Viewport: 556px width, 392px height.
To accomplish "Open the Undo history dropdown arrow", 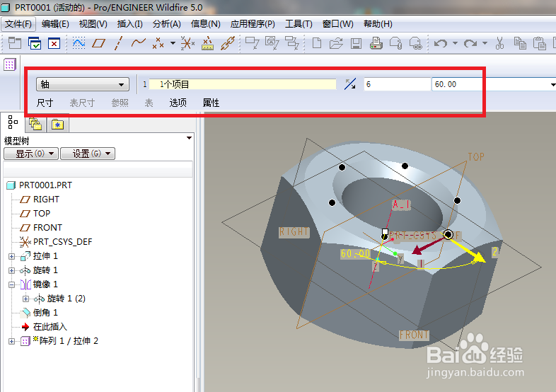I will pyautogui.click(x=455, y=43).
